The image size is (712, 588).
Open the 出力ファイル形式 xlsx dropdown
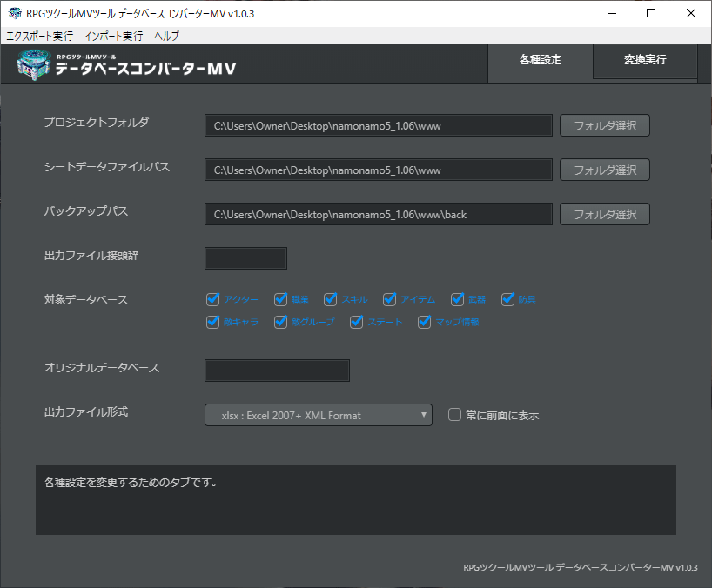[x=319, y=415]
